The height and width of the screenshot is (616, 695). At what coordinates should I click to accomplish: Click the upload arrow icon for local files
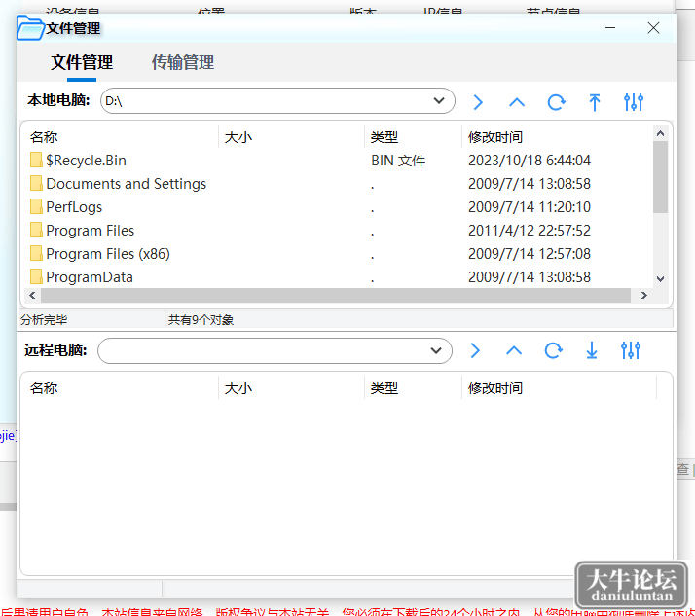tap(595, 102)
